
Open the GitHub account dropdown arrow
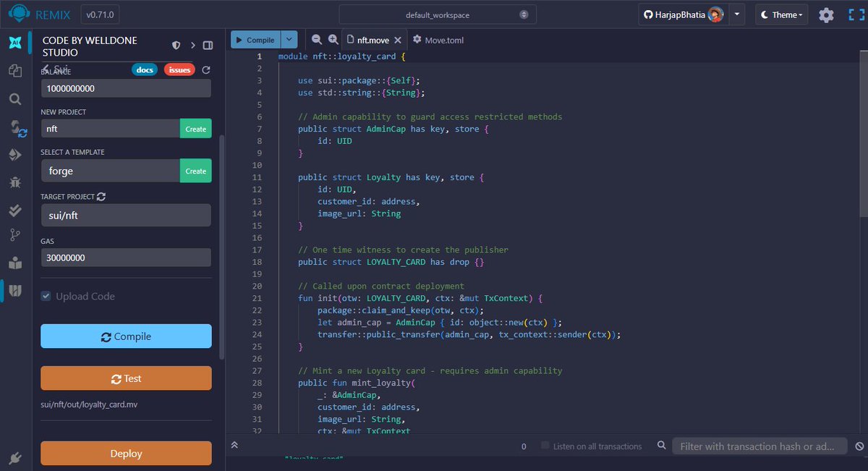click(737, 14)
